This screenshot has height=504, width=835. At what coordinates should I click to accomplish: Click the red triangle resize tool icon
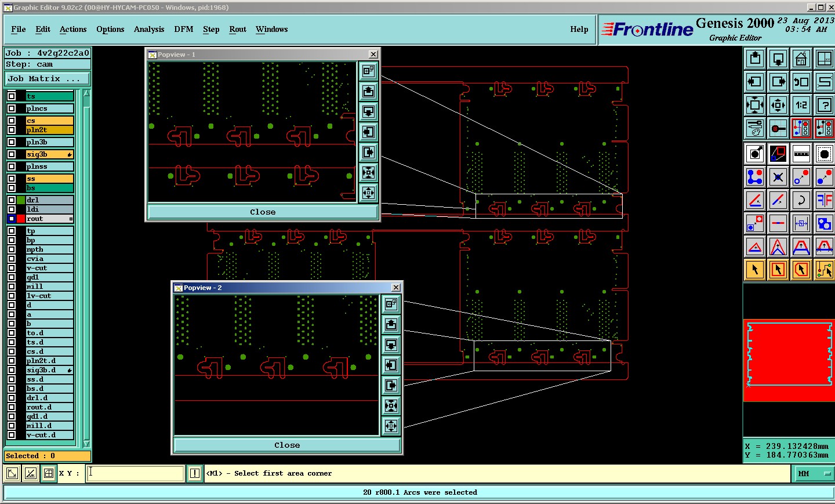click(755, 246)
